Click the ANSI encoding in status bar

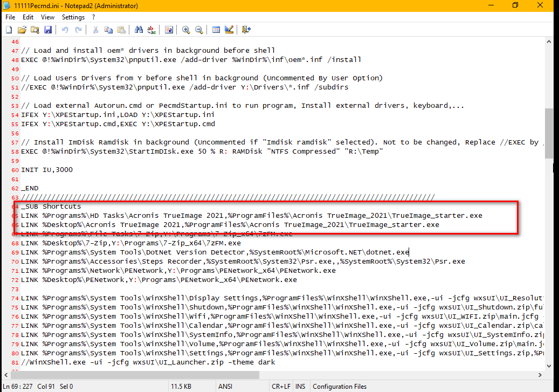click(225, 386)
